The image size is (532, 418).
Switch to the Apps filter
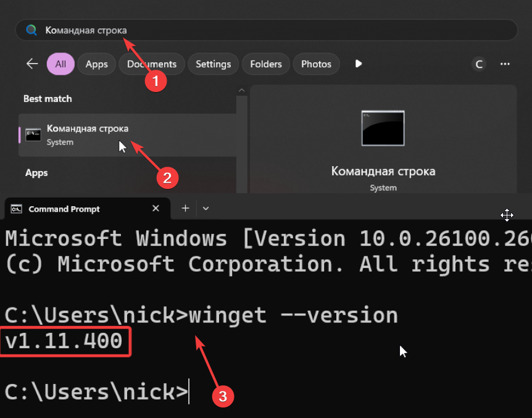pos(96,64)
